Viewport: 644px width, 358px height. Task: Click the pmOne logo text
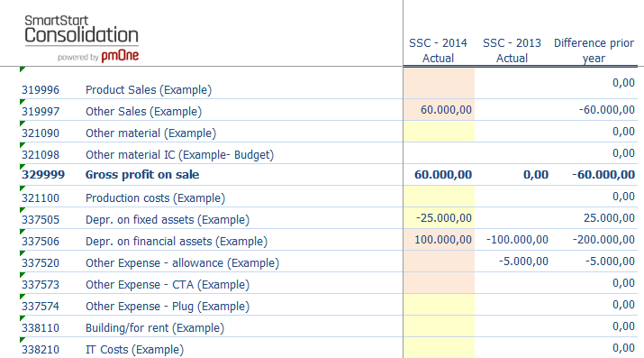click(120, 56)
